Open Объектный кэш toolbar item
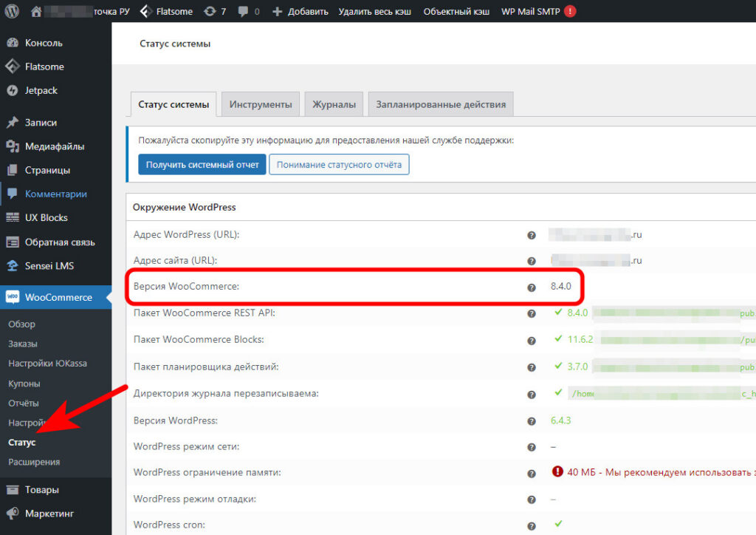Screen dimensions: 756x535 [456, 11]
